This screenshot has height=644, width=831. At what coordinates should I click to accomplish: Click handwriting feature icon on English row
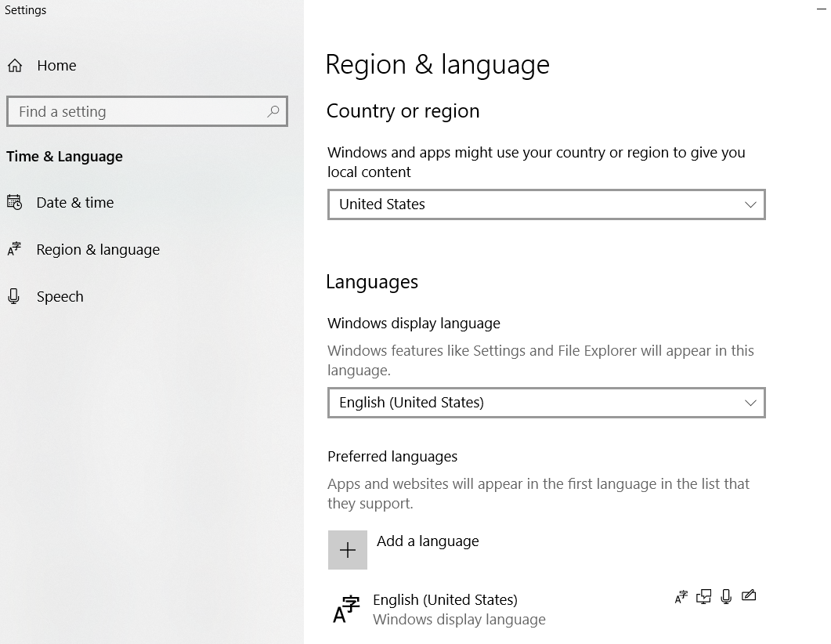[x=749, y=595]
